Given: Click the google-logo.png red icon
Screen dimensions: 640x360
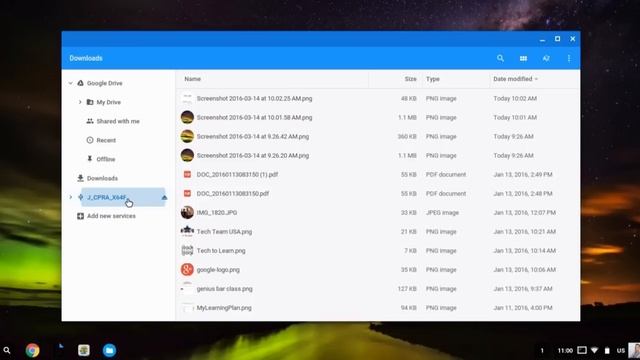Looking at the screenshot, I should [x=187, y=270].
